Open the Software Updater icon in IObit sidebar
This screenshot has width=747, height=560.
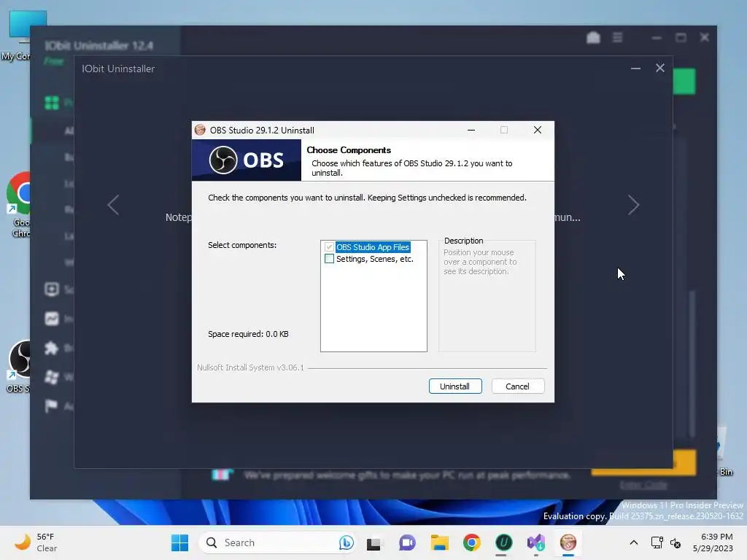point(52,289)
